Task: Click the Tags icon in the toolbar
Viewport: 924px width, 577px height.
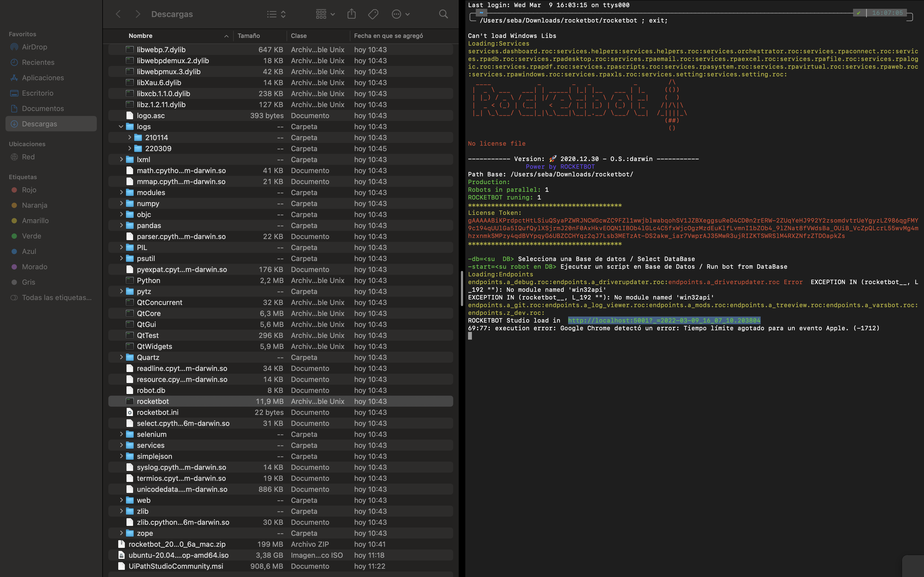Action: pos(373,14)
